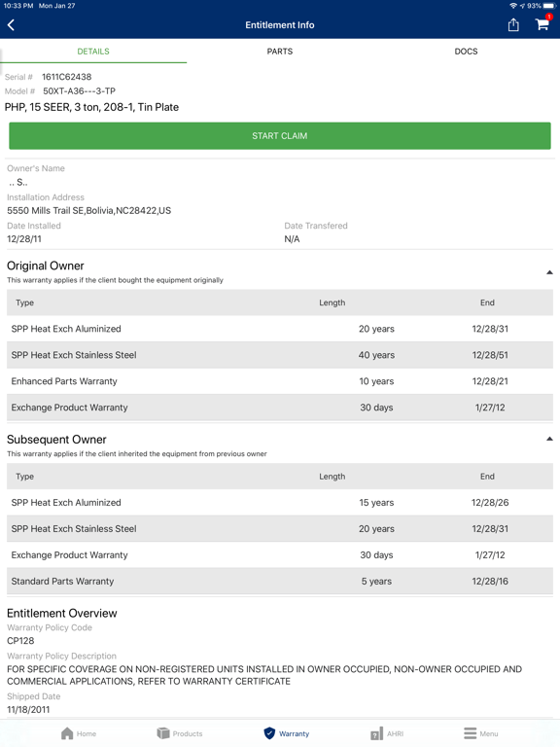The image size is (560, 747).
Task: Select model number 50XT-A36---3-TP
Action: (x=79, y=91)
